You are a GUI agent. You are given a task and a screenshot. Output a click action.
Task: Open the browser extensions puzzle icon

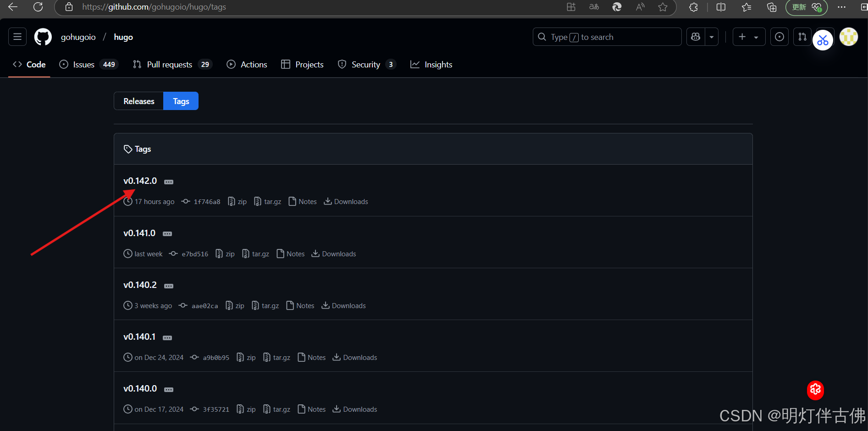pyautogui.click(x=693, y=7)
